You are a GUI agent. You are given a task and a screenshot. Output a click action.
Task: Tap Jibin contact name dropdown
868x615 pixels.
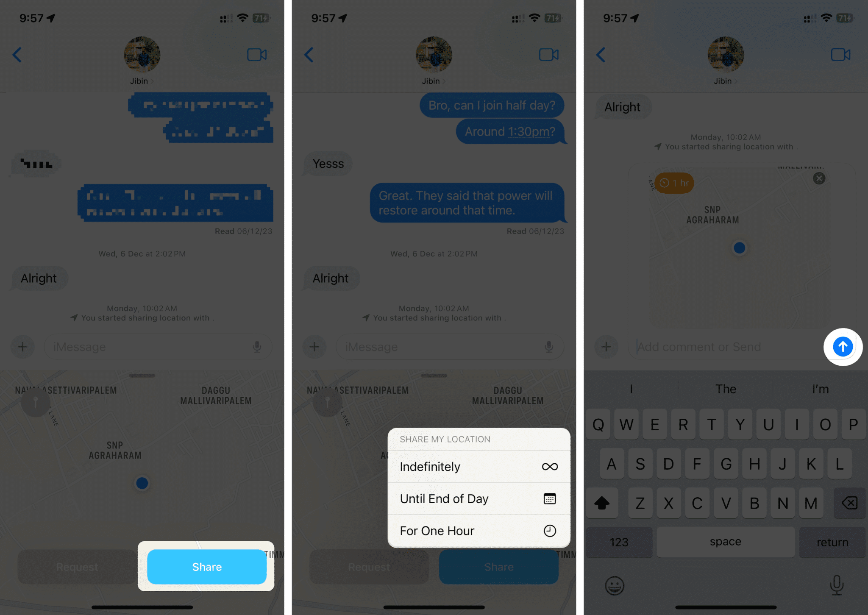pos(142,81)
